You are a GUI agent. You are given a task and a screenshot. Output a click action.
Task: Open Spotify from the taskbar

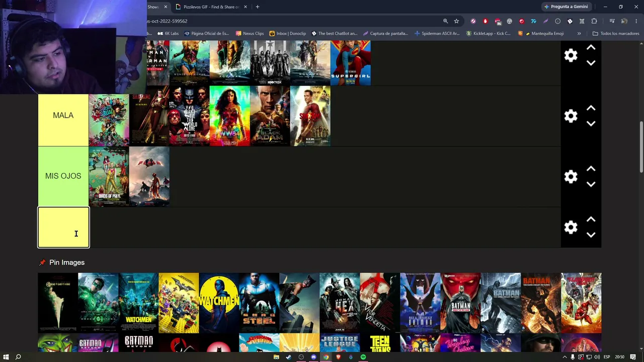(363, 357)
